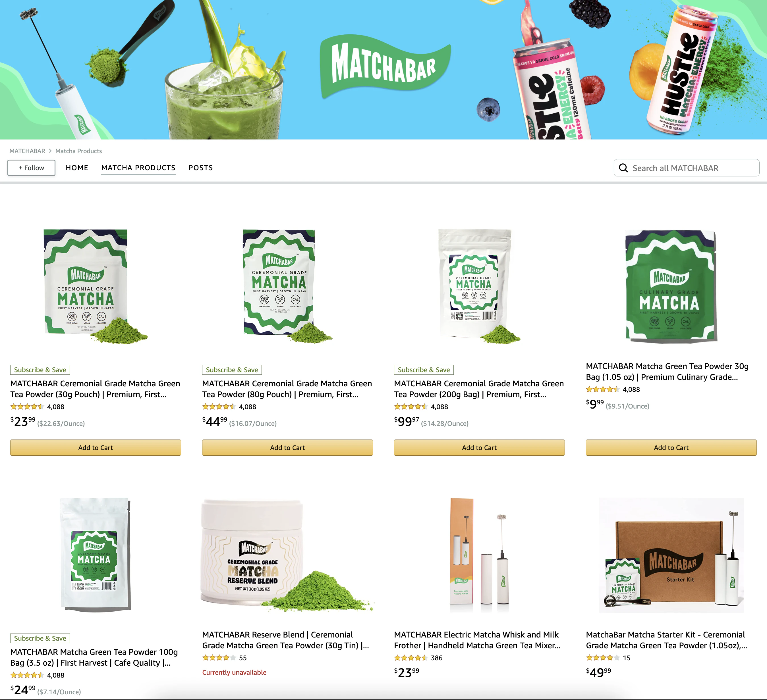This screenshot has height=700, width=767.
Task: Switch to the HOME tab
Action: pyautogui.click(x=77, y=168)
